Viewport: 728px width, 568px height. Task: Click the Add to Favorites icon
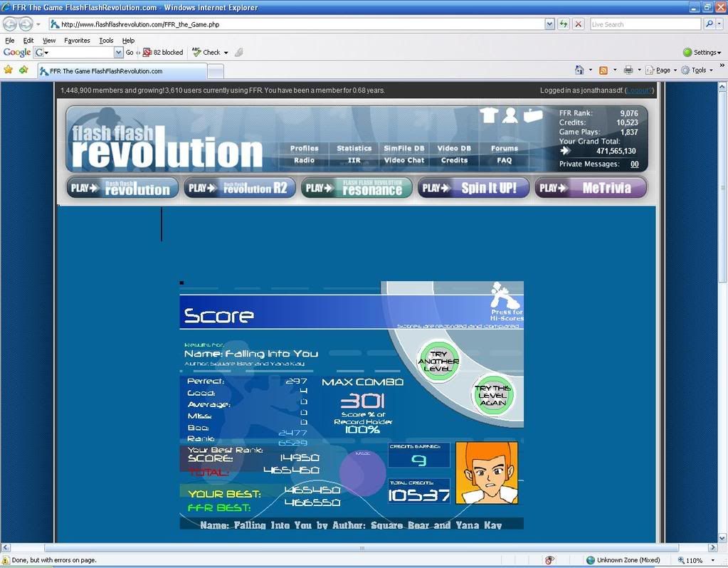[24, 70]
